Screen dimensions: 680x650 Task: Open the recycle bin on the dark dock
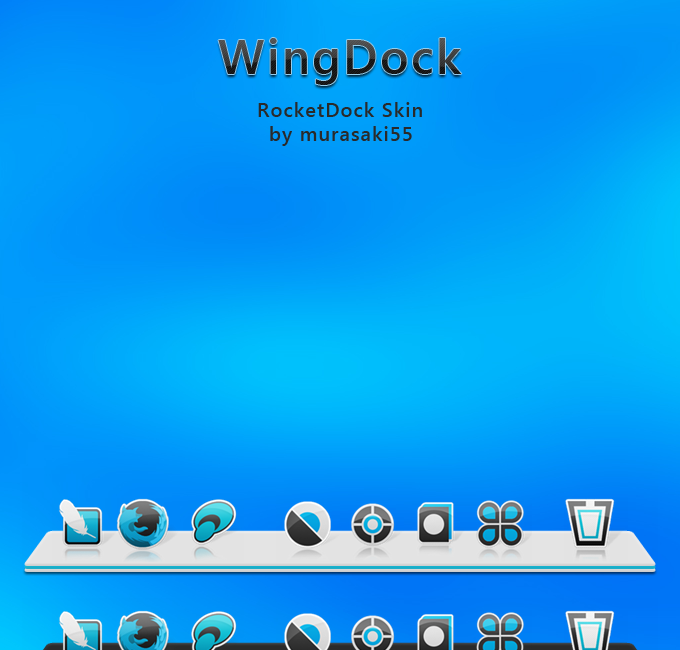tap(589, 632)
